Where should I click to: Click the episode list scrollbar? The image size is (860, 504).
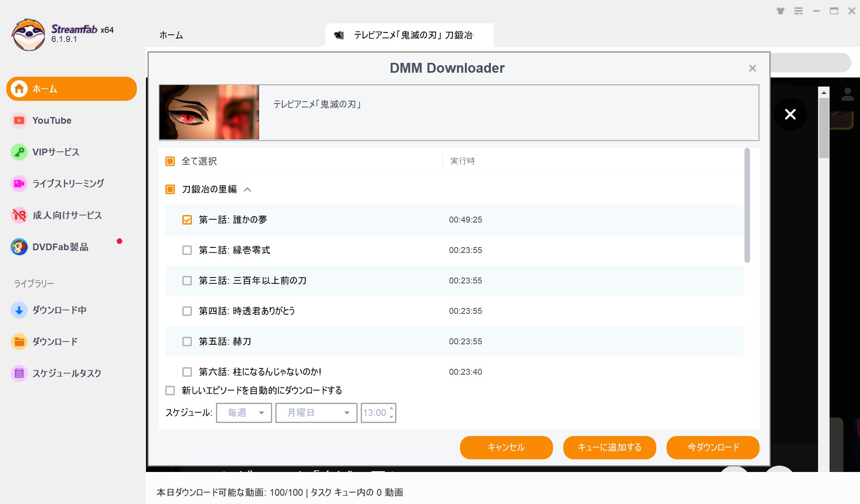[747, 206]
